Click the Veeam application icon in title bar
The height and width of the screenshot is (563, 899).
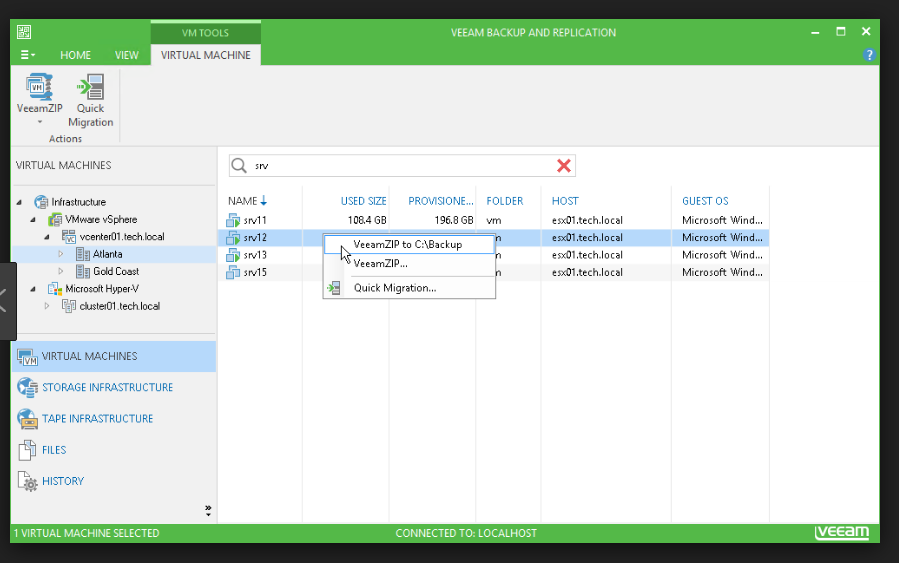click(x=24, y=32)
